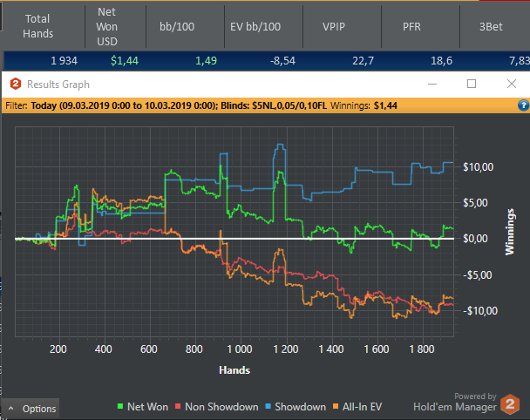530x420 pixels.
Task: Click the Options caret arrow
Action: [11, 409]
